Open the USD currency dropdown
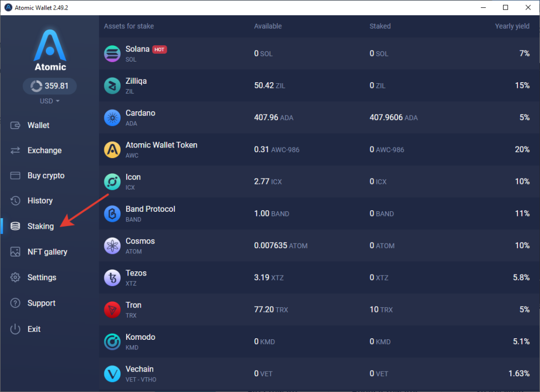The height and width of the screenshot is (392, 540). 50,101
